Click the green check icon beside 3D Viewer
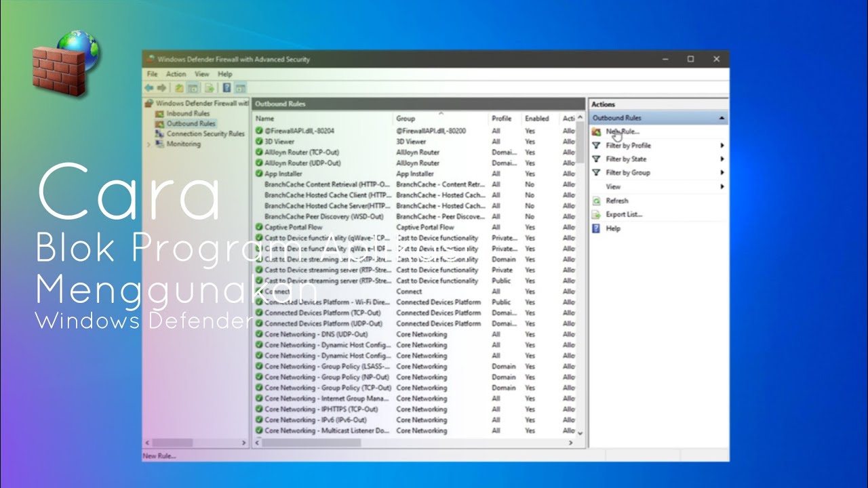Image resolution: width=868 pixels, height=488 pixels. click(259, 142)
